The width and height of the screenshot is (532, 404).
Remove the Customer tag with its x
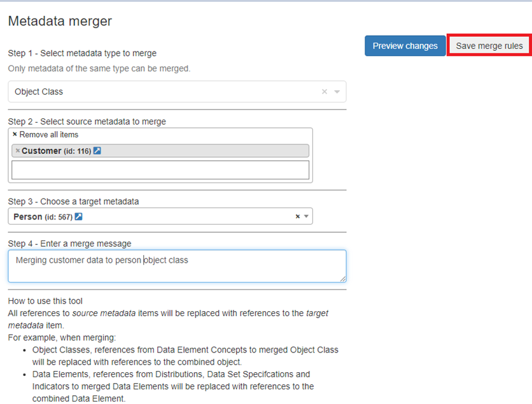17,151
